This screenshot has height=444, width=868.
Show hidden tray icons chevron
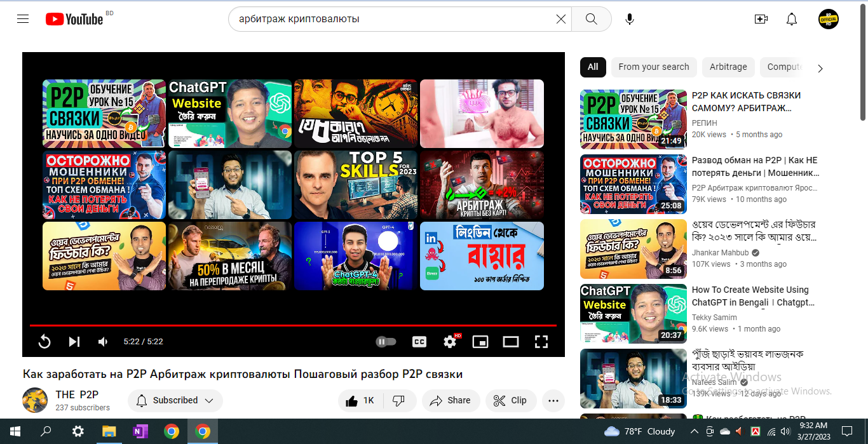pos(695,432)
